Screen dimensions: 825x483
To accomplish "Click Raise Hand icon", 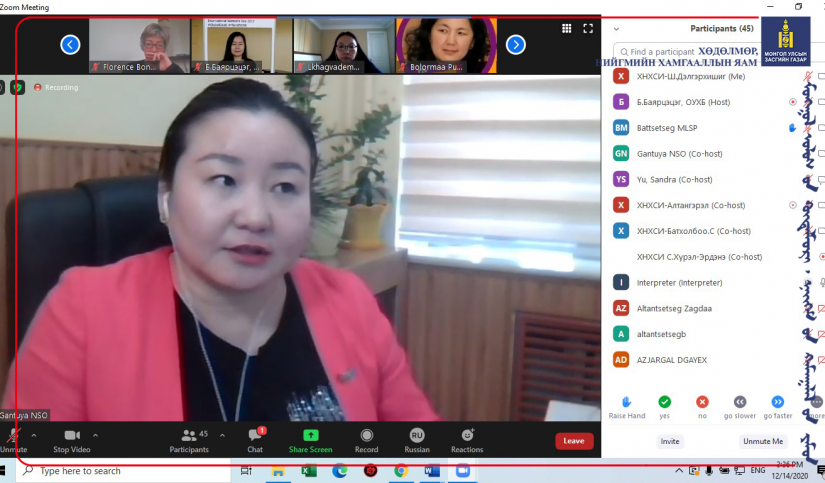I will click(626, 402).
